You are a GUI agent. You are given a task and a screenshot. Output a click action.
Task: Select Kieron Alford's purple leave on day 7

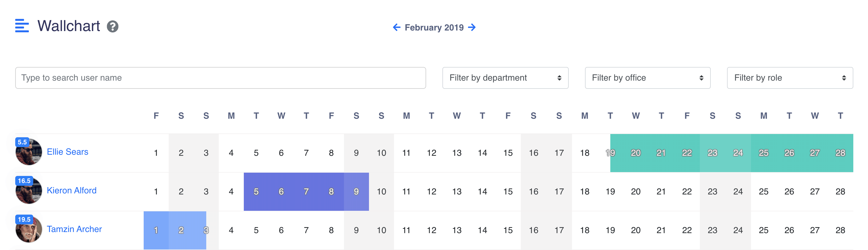(306, 192)
